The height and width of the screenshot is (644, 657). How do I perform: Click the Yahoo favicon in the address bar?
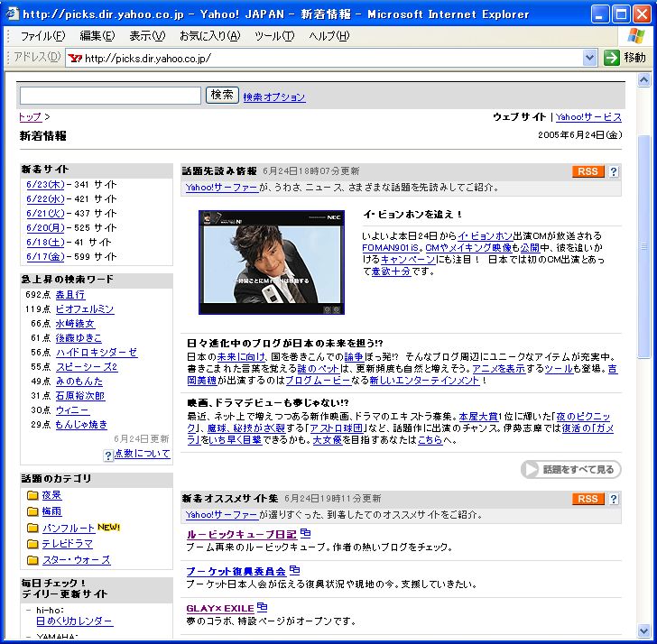pyautogui.click(x=75, y=58)
